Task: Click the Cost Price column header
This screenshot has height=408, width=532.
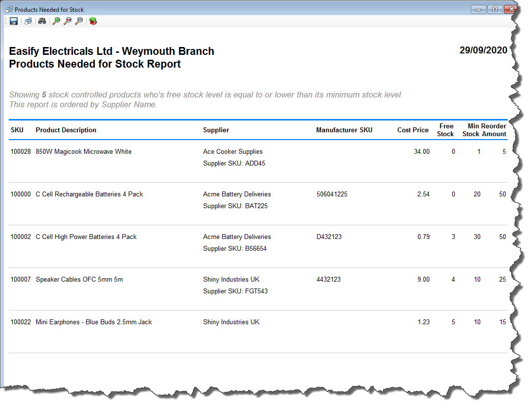Action: coord(413,130)
